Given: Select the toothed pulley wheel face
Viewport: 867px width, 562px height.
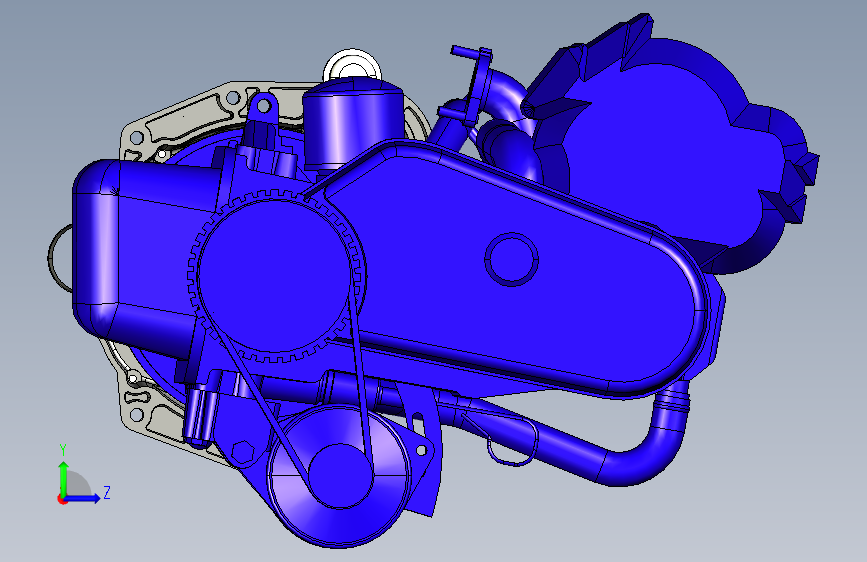Looking at the screenshot, I should 275,277.
